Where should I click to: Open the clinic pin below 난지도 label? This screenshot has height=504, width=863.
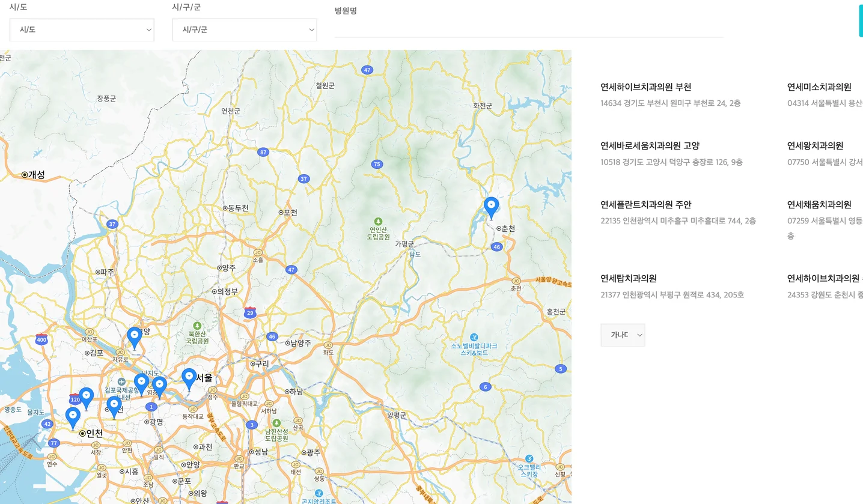tap(142, 384)
